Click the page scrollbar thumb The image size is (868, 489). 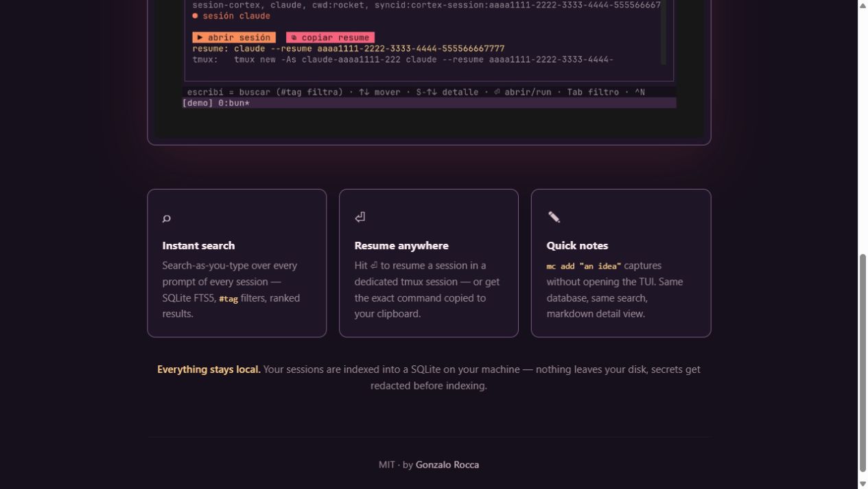(x=863, y=363)
